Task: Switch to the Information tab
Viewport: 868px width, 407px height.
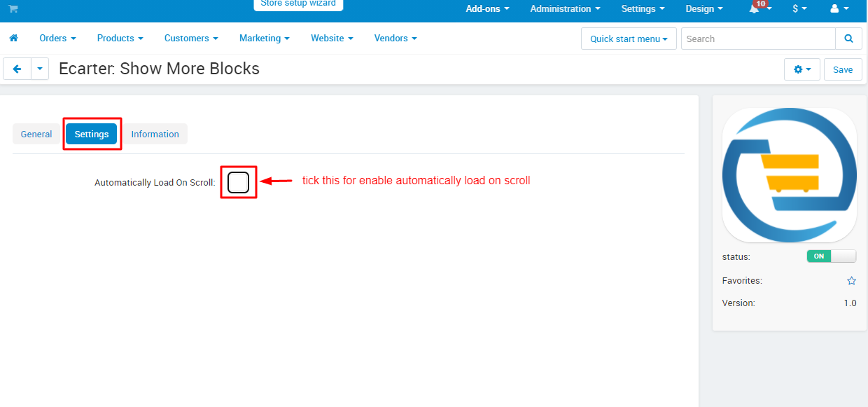Action: click(x=155, y=134)
